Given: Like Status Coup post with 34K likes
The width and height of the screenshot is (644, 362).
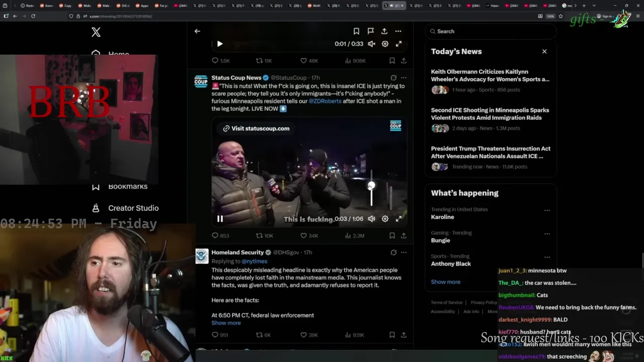Looking at the screenshot, I should tap(309, 235).
